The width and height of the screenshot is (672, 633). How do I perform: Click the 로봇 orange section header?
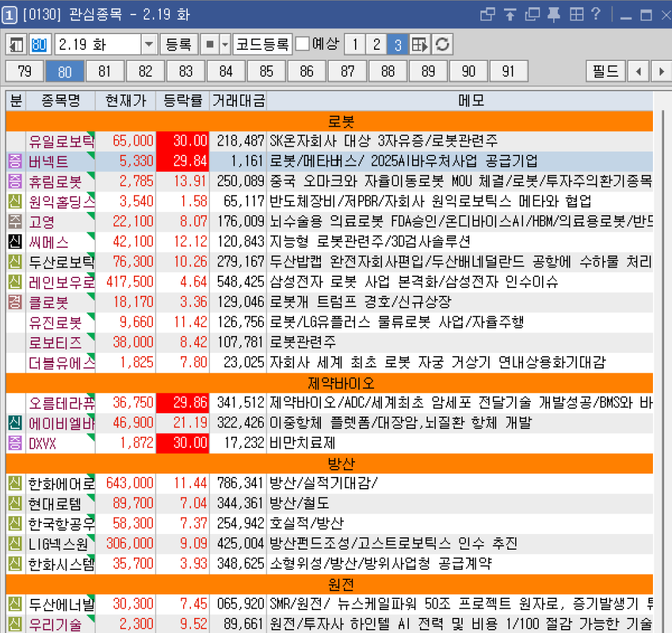pos(329,121)
